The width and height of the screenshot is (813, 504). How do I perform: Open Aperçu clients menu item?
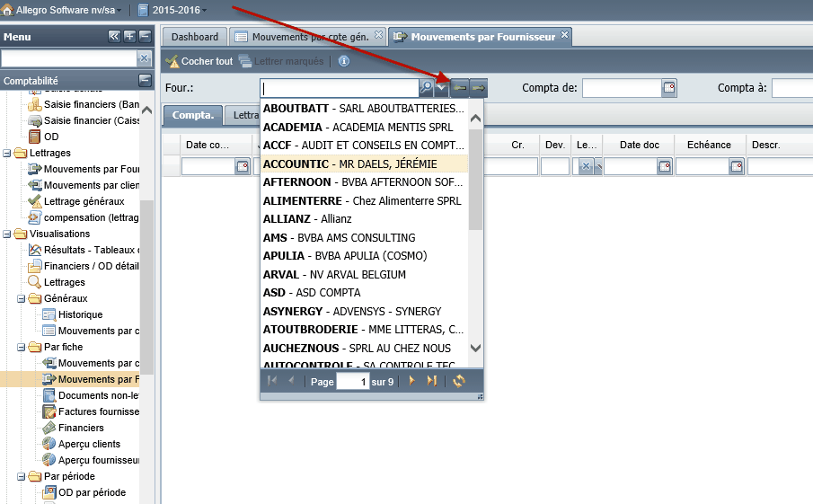(x=82, y=444)
